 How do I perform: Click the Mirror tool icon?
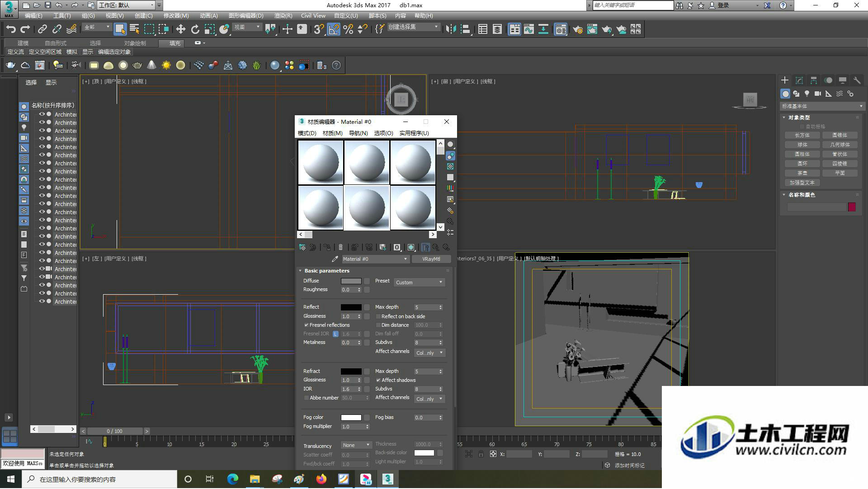(451, 29)
